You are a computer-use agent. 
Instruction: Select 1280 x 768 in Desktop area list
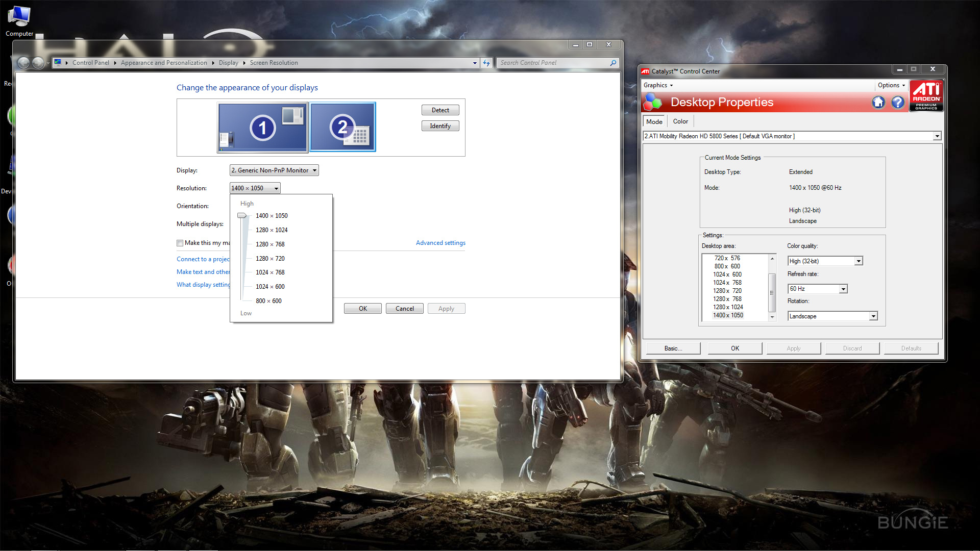point(727,299)
